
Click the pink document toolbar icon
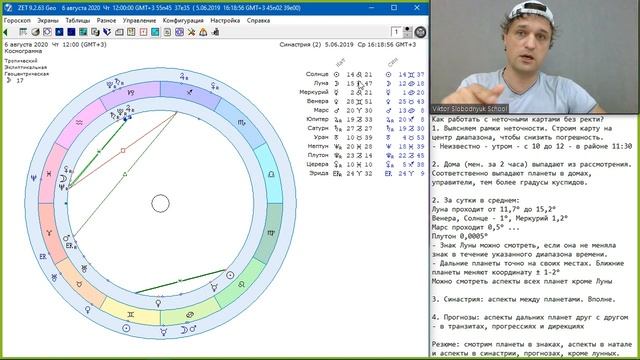pyautogui.click(x=143, y=32)
